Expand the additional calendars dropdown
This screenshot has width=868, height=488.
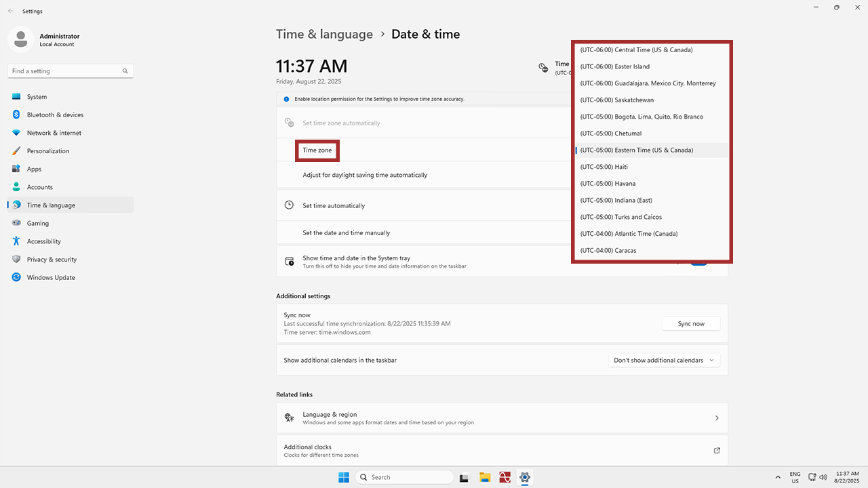point(664,361)
